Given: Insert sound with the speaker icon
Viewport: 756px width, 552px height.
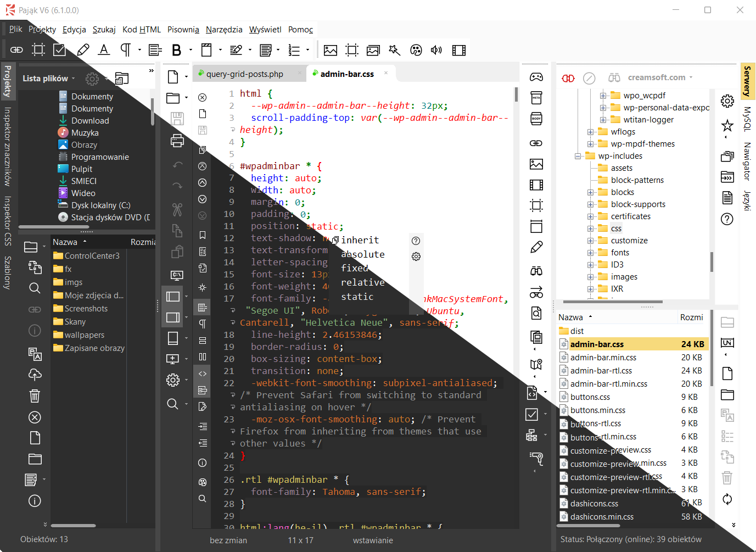Looking at the screenshot, I should (436, 51).
